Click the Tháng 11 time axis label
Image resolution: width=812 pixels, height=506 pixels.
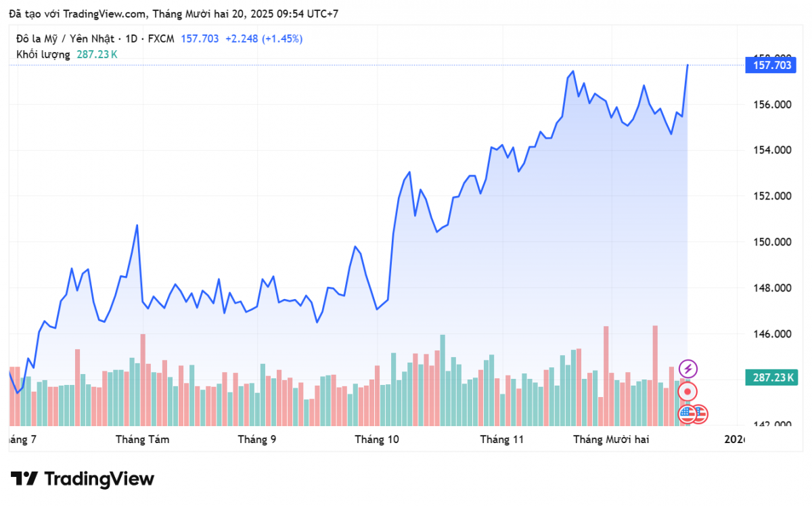[502, 440]
